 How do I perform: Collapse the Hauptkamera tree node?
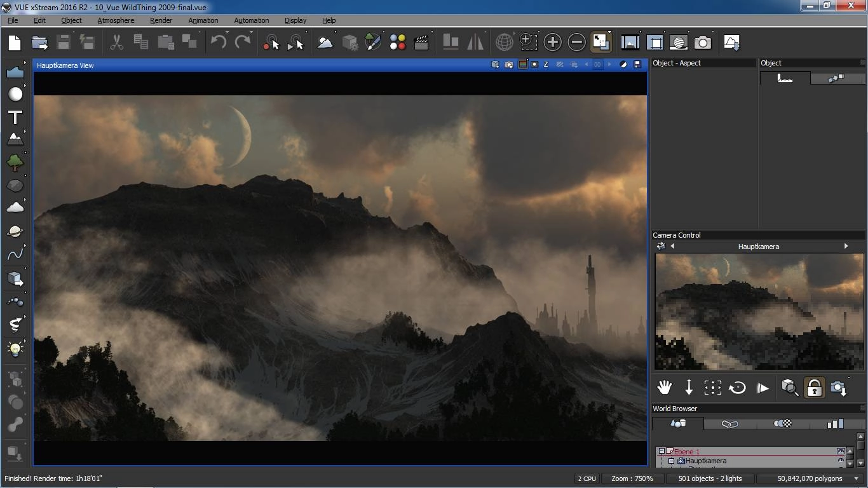pos(671,461)
